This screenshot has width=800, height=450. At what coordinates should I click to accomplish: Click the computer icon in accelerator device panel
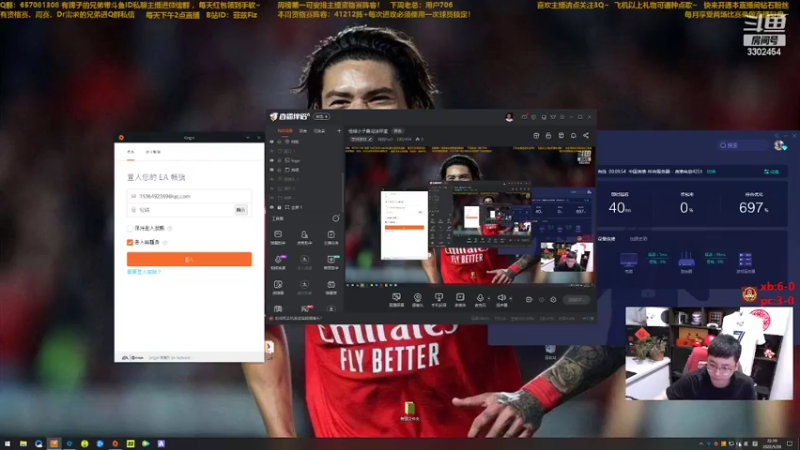pyautogui.click(x=629, y=259)
